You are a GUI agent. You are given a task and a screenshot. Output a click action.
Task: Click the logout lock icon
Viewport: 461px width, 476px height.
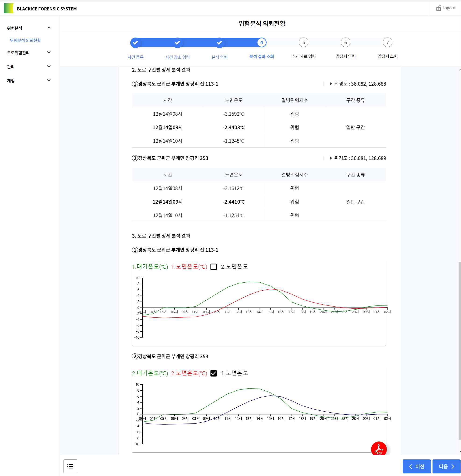(438, 8)
